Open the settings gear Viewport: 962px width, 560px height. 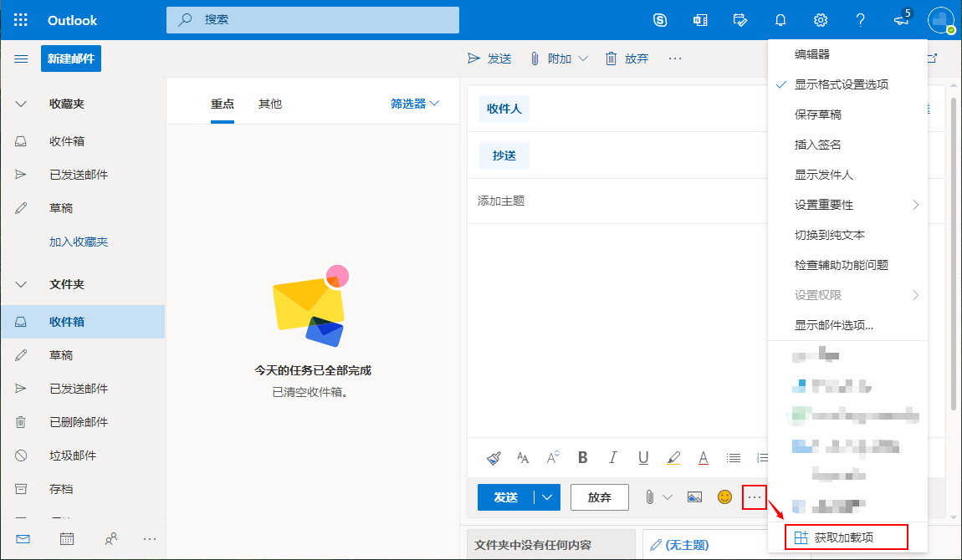pyautogui.click(x=821, y=20)
